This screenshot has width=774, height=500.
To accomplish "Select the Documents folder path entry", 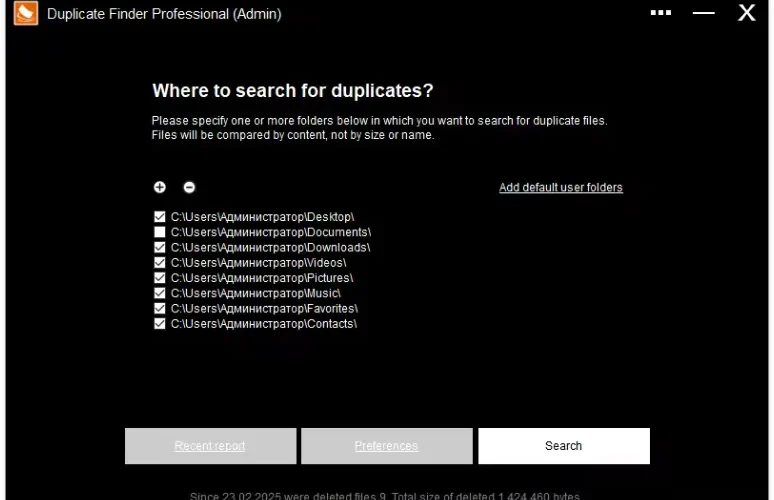I will click(x=271, y=232).
